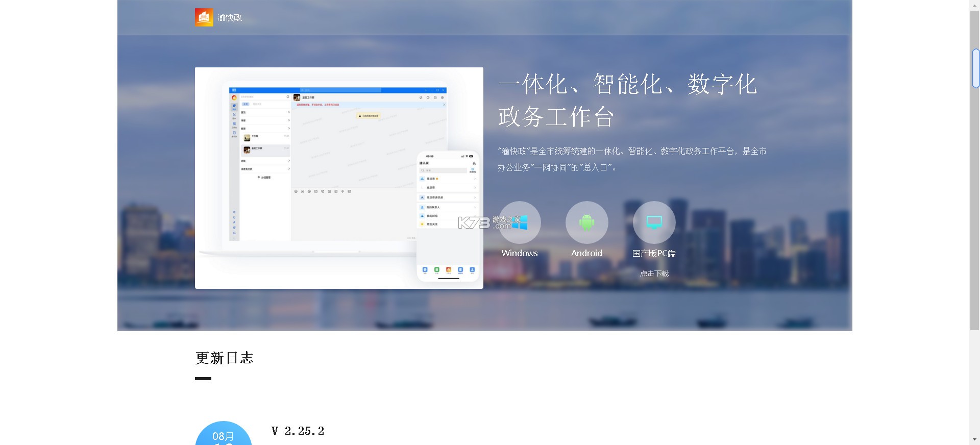This screenshot has width=980, height=445.
Task: Click the Windows label text
Action: click(x=520, y=253)
